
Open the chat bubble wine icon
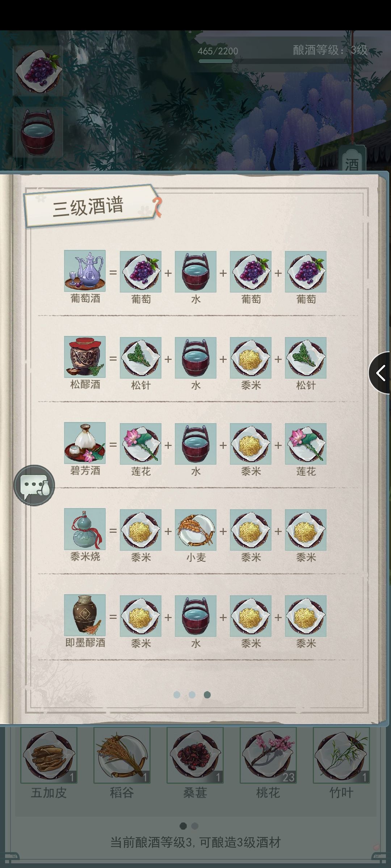coord(34,485)
